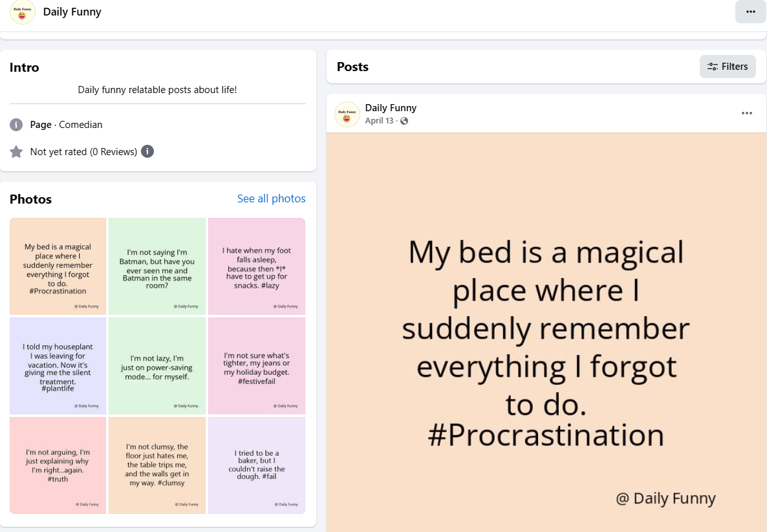Viewport: 767px width, 532px height.
Task: Click the Daily Funny header profile avatar
Action: (x=23, y=12)
